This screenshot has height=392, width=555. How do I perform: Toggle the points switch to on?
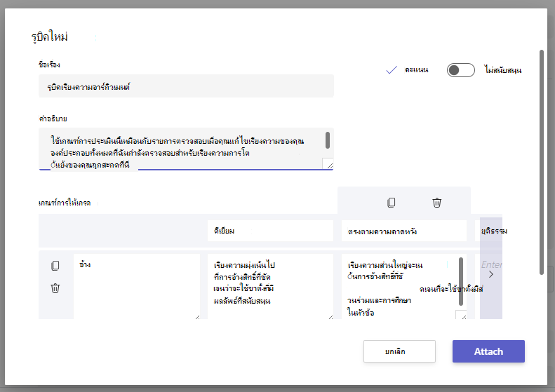click(x=460, y=70)
